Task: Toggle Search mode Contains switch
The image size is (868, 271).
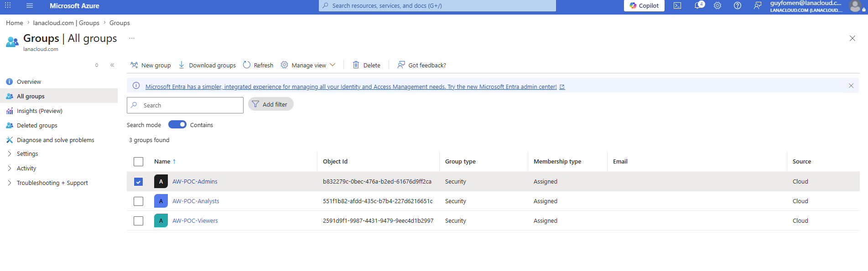Action: (177, 124)
